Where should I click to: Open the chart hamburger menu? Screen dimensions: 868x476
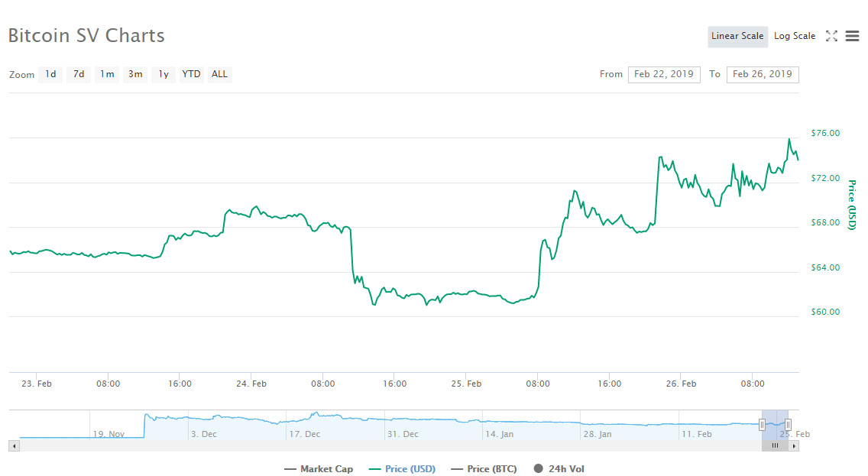point(853,36)
